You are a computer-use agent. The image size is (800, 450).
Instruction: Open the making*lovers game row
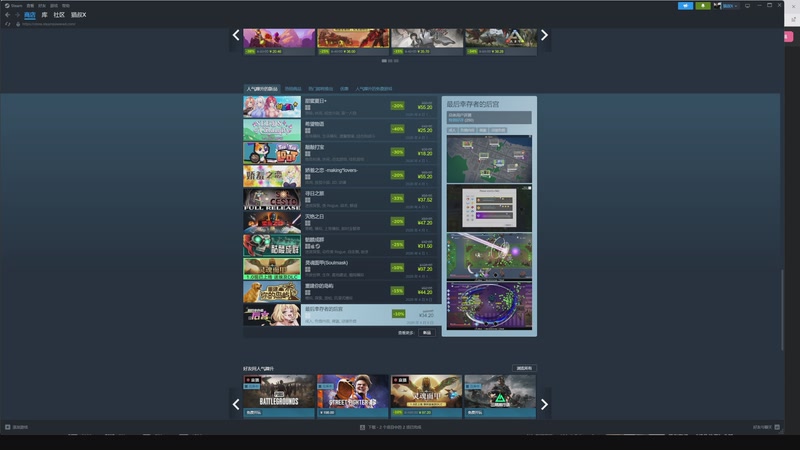coord(341,176)
